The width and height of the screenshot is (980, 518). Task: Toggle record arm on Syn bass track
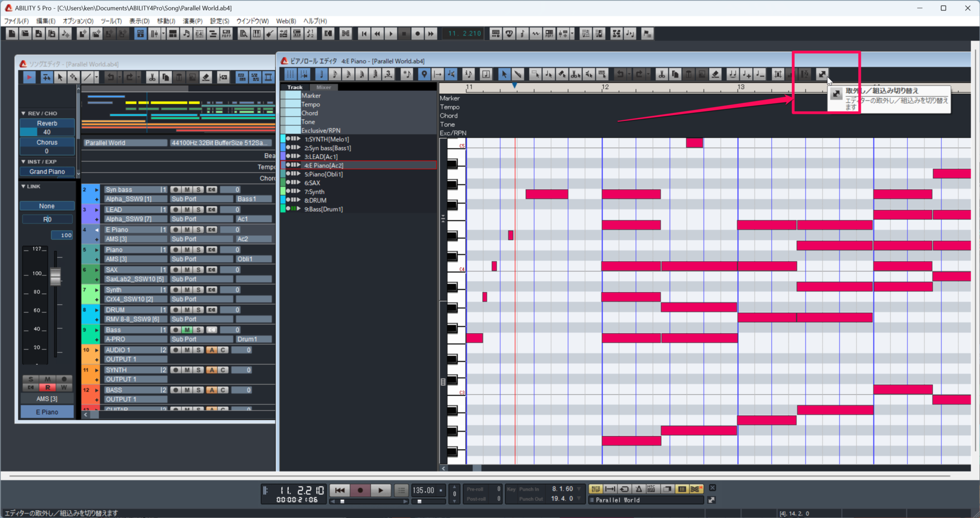pyautogui.click(x=176, y=190)
